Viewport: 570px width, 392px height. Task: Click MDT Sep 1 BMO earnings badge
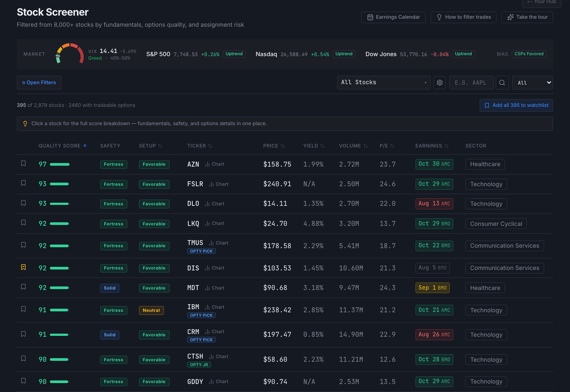click(x=432, y=288)
